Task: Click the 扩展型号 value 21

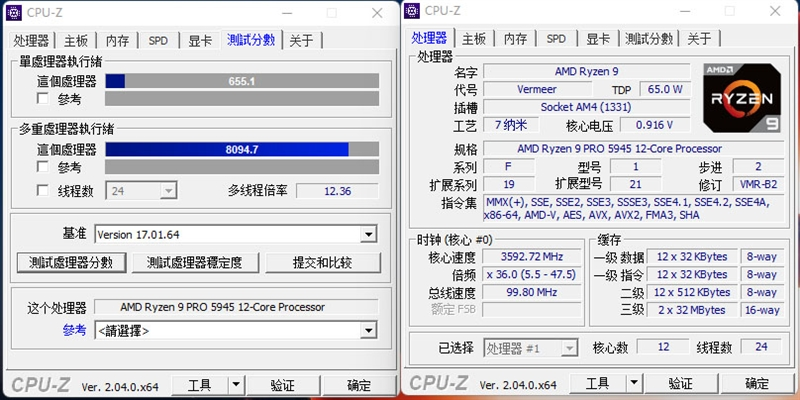Action: pos(635,184)
